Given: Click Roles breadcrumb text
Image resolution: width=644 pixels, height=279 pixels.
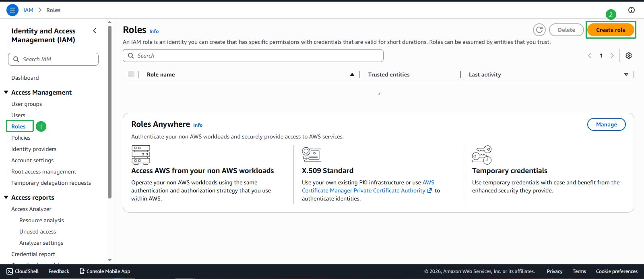Looking at the screenshot, I should (53, 10).
